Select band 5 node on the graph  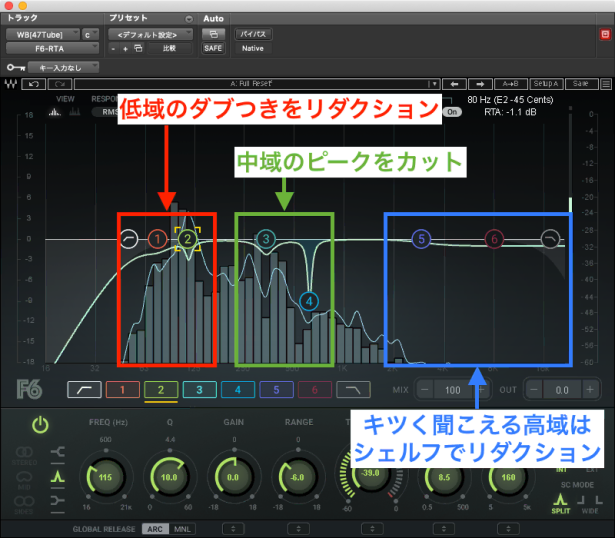coord(421,239)
